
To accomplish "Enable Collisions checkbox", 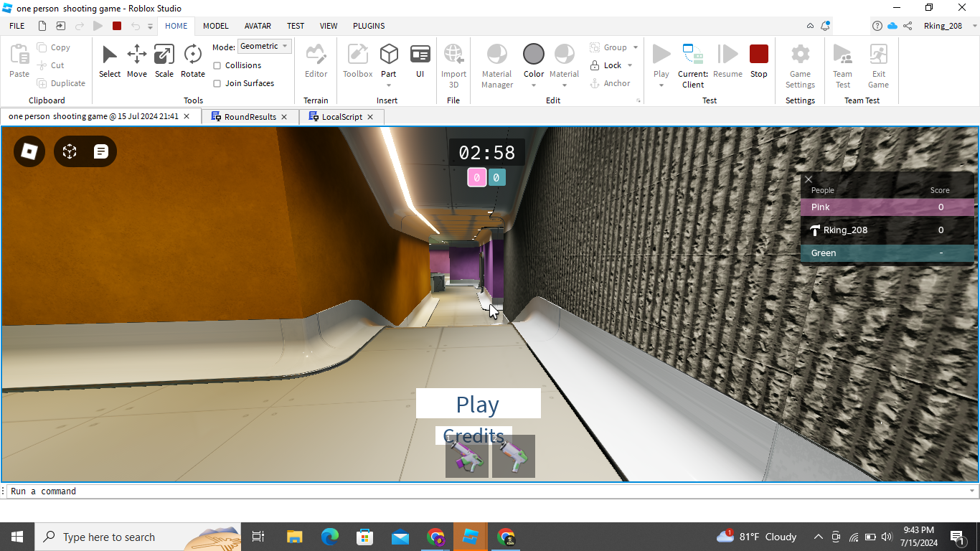I will (x=217, y=65).
